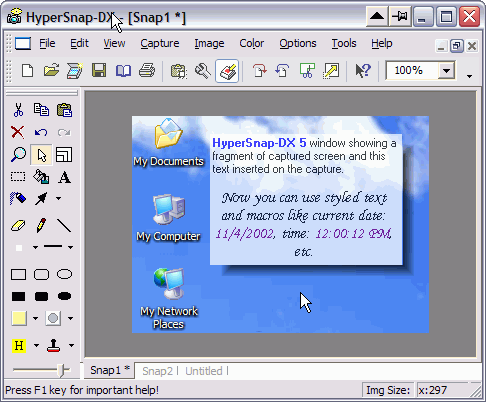Click rotate right page icon
This screenshot has height=402, width=486.
click(259, 71)
